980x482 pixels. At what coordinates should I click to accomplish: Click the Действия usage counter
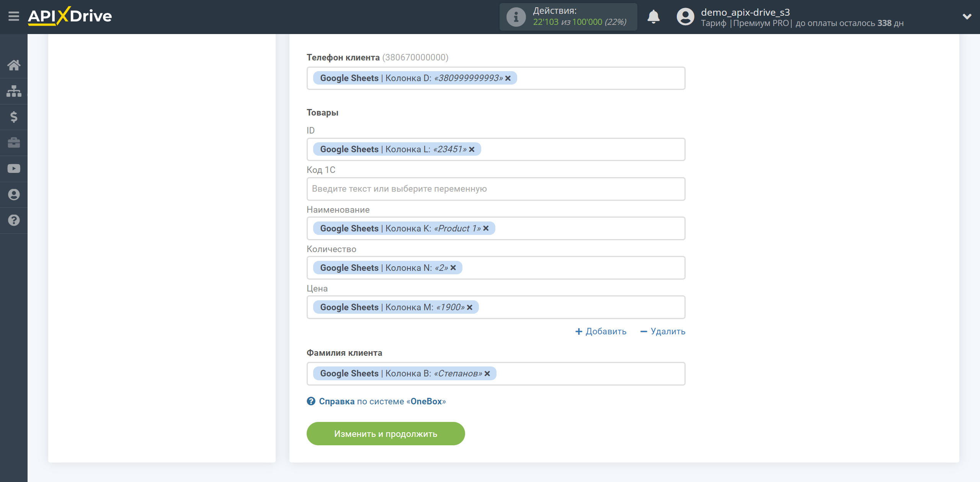pos(568,17)
